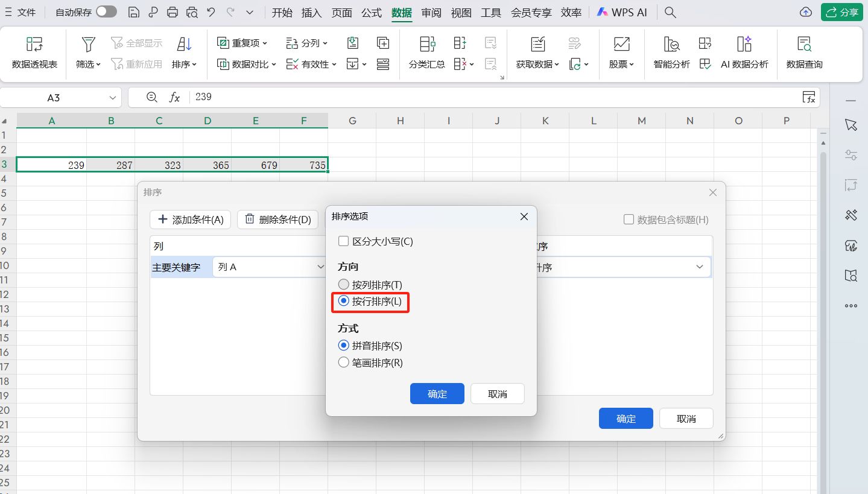The width and height of the screenshot is (868, 494).
Task: Click the search magnifier in the menu bar
Action: pyautogui.click(x=670, y=12)
